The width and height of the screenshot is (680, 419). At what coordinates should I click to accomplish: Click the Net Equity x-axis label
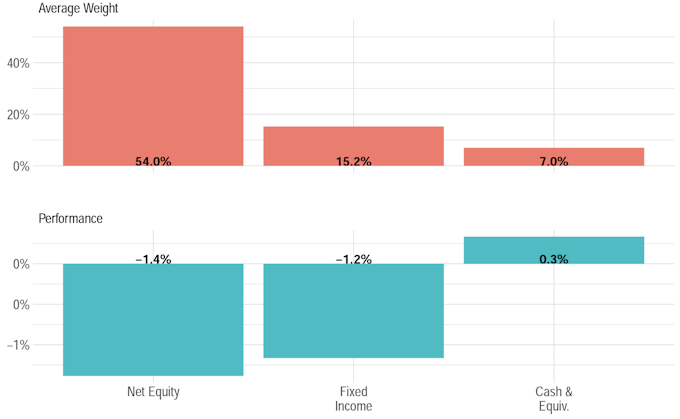(153, 392)
